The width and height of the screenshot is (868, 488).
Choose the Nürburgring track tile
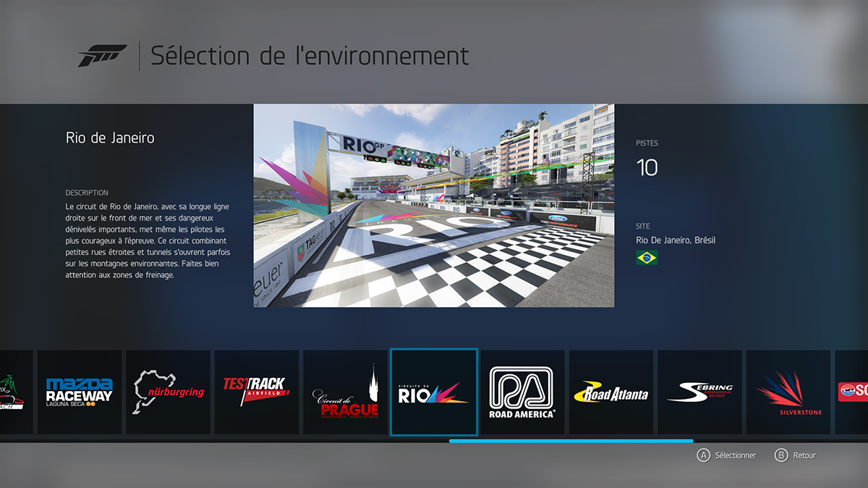pyautogui.click(x=169, y=392)
